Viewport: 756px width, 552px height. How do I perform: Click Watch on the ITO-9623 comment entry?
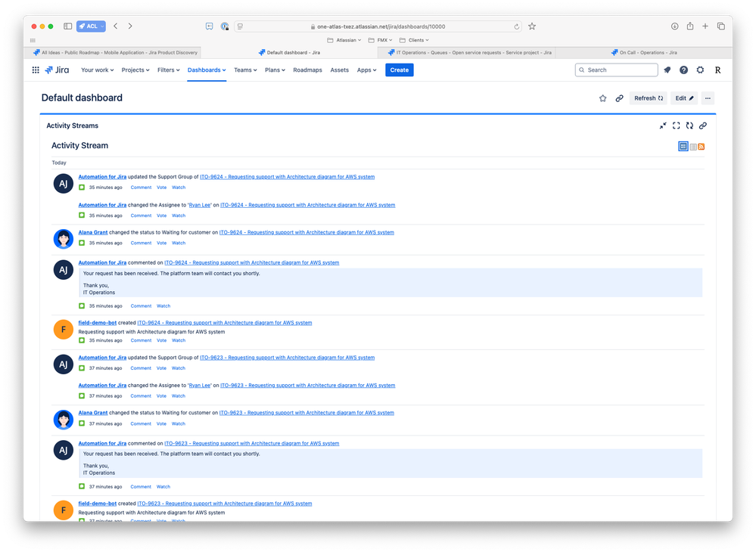(x=163, y=487)
